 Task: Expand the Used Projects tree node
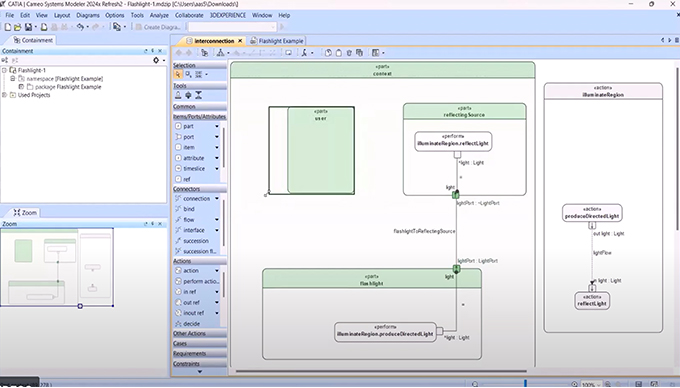point(4,95)
